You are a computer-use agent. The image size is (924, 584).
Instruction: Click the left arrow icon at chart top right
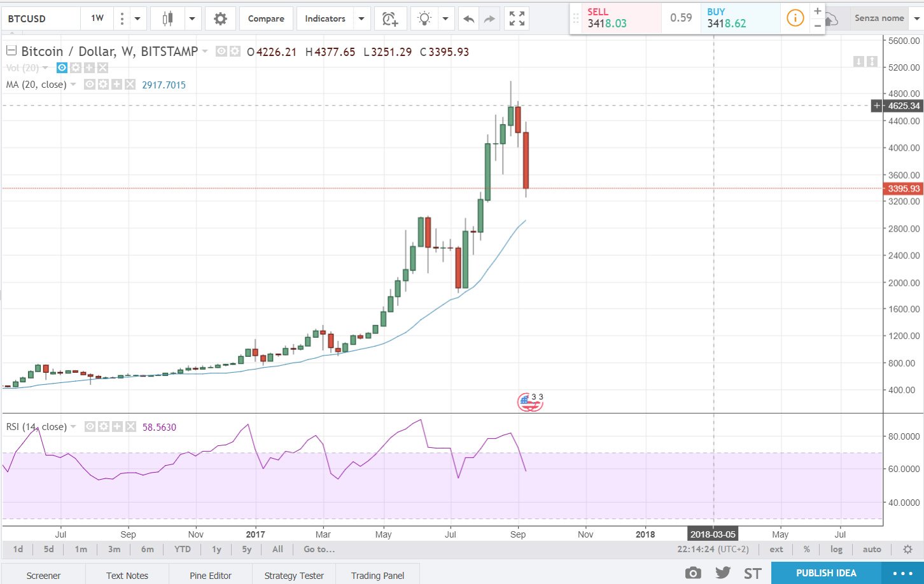pyautogui.click(x=858, y=62)
